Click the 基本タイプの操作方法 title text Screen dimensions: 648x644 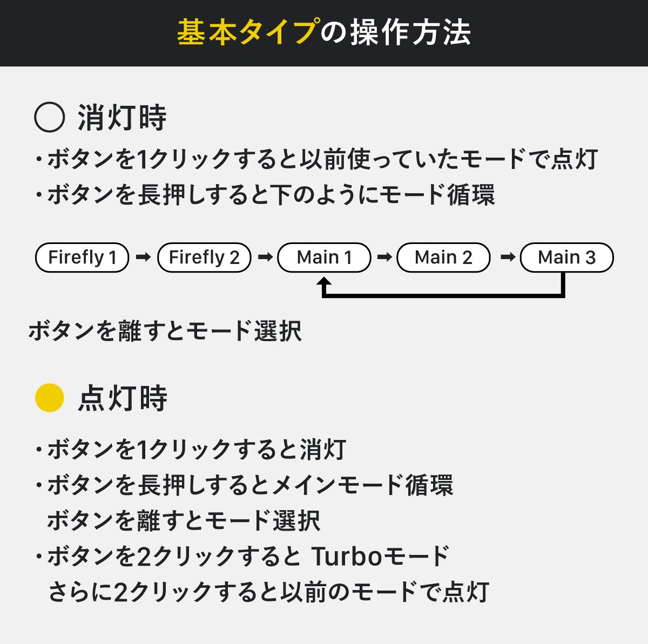click(x=324, y=33)
